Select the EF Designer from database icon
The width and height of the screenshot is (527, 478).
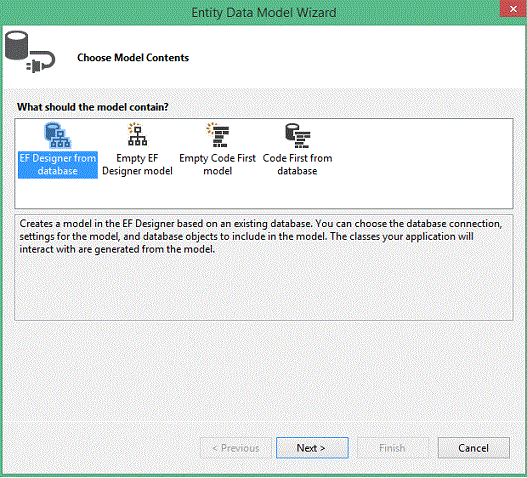(x=57, y=135)
